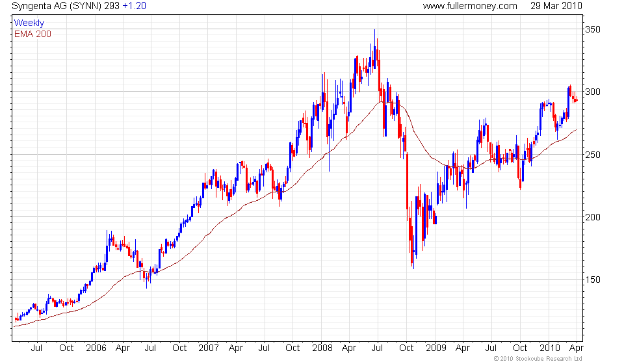Click the 350 price axis label
Viewport: 637px width, 364px height.
592,29
